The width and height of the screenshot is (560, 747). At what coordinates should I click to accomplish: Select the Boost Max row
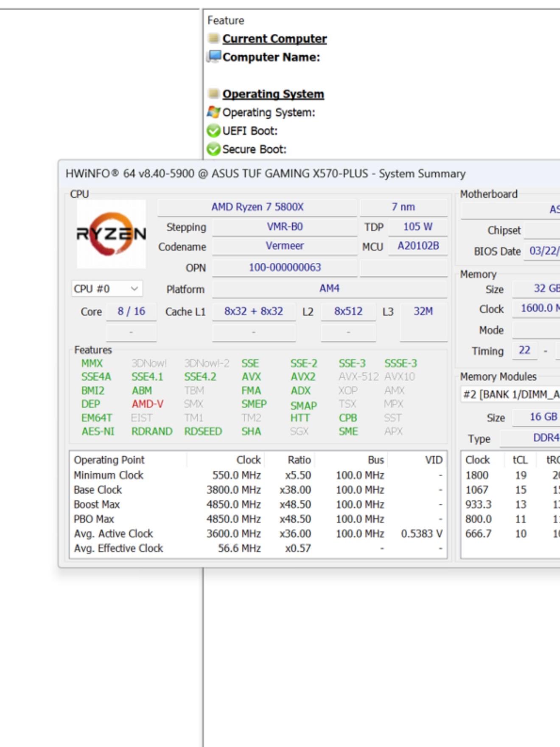click(258, 505)
